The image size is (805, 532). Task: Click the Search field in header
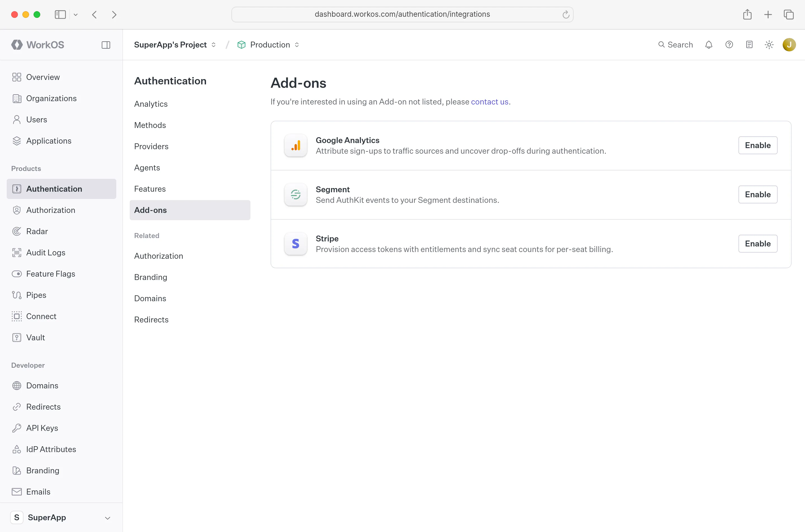point(675,45)
